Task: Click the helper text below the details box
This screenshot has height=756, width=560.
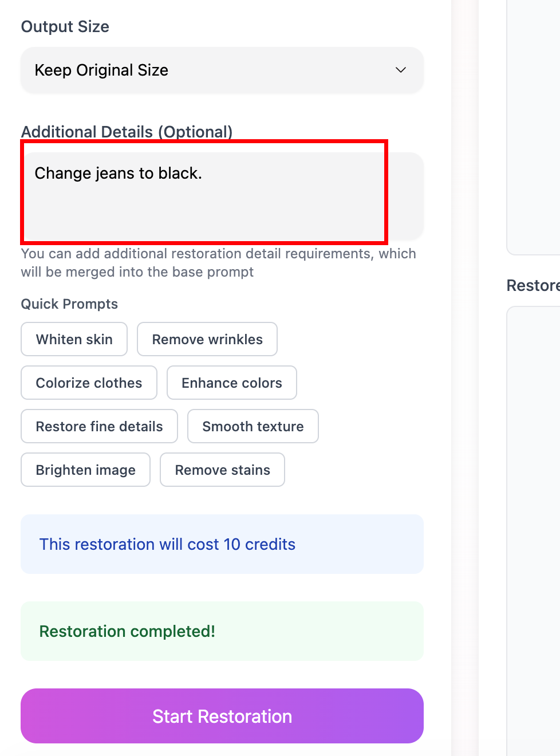Action: (218, 262)
